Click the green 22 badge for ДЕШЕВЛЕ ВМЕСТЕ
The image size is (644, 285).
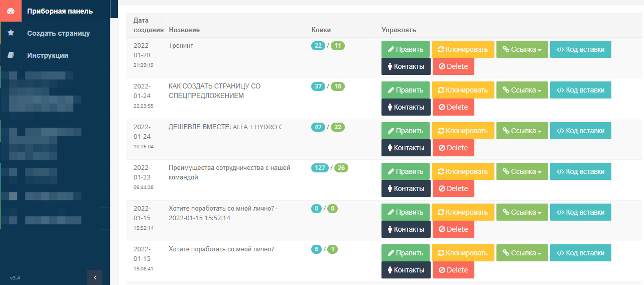point(337,127)
